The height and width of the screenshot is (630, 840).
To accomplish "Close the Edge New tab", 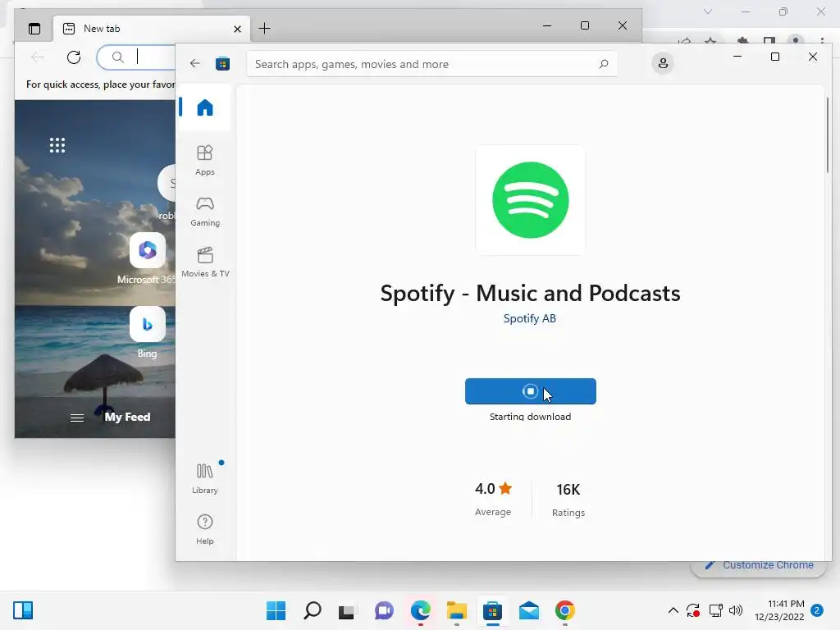I will tap(237, 29).
